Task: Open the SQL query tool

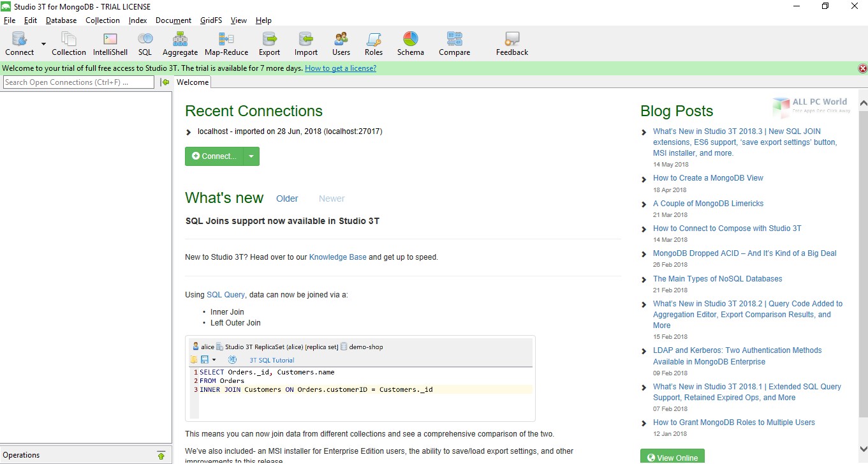Action: [x=145, y=44]
